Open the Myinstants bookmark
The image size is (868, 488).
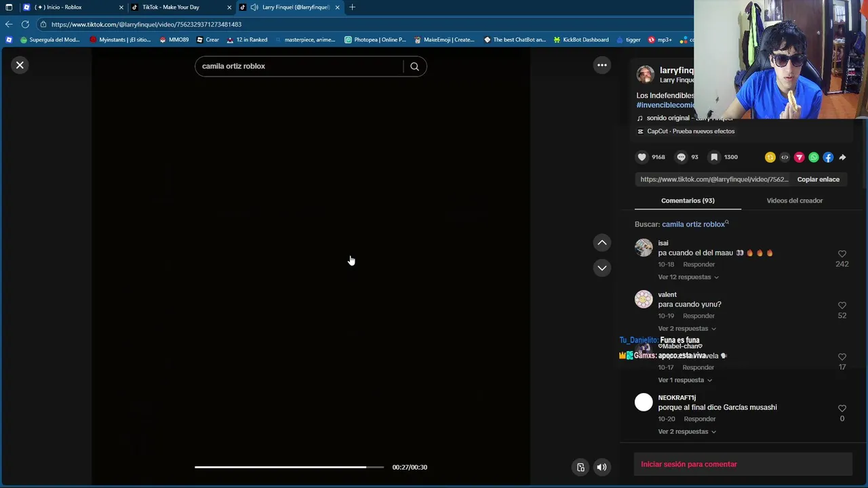pos(120,40)
